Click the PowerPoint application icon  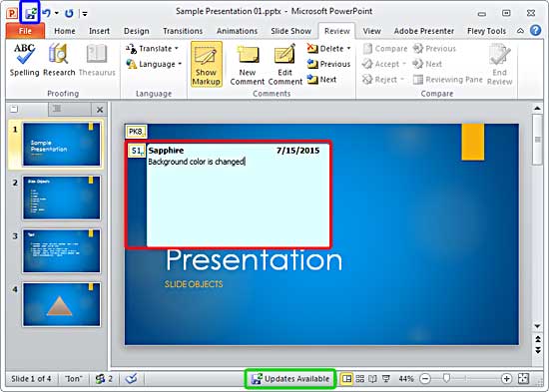coord(12,14)
